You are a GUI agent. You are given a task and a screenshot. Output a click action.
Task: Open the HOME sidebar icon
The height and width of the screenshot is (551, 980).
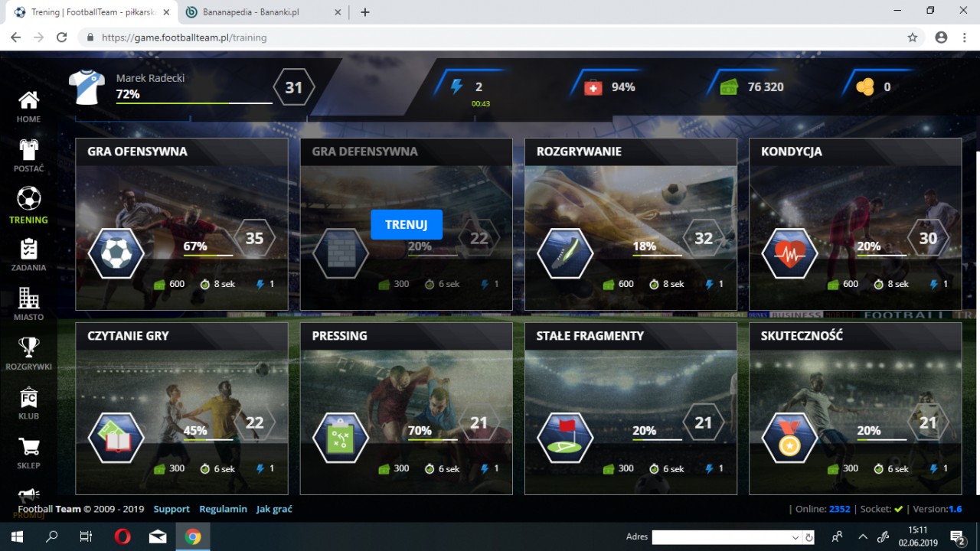point(28,100)
